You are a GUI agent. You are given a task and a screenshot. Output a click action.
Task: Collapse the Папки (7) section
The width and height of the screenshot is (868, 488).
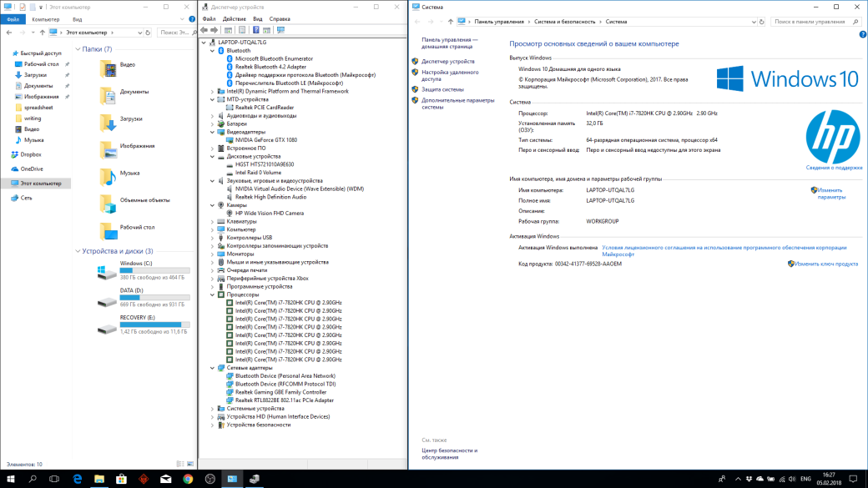78,49
